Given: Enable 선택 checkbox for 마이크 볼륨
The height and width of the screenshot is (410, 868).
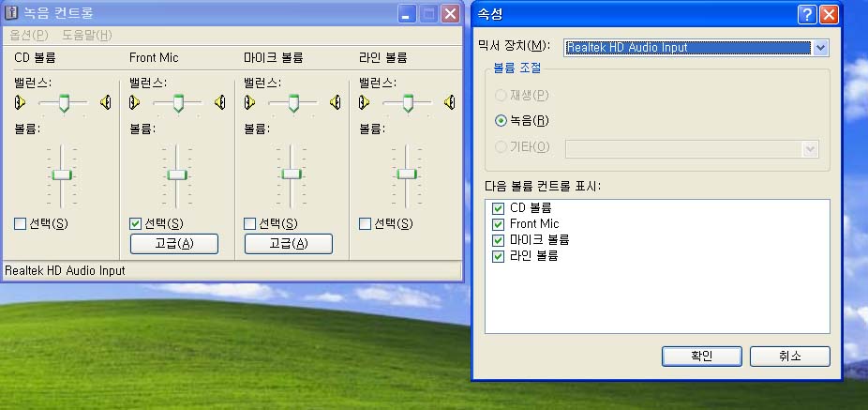Looking at the screenshot, I should pos(249,224).
